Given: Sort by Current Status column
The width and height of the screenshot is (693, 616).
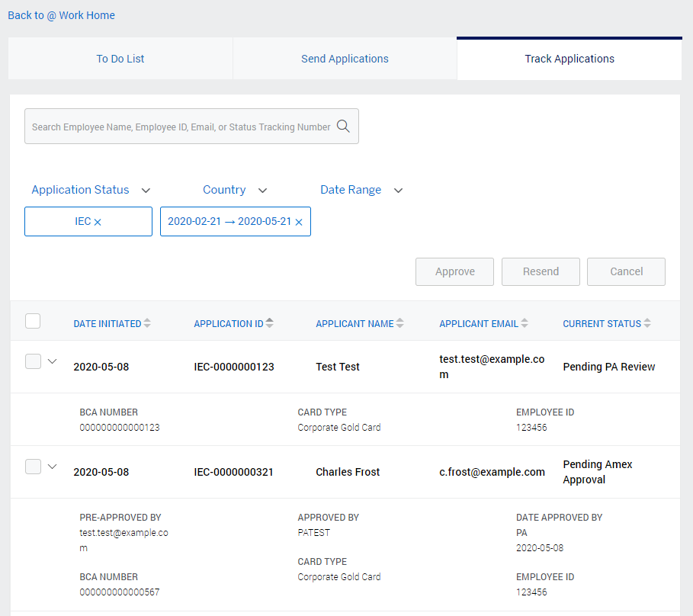Looking at the screenshot, I should tap(646, 323).
